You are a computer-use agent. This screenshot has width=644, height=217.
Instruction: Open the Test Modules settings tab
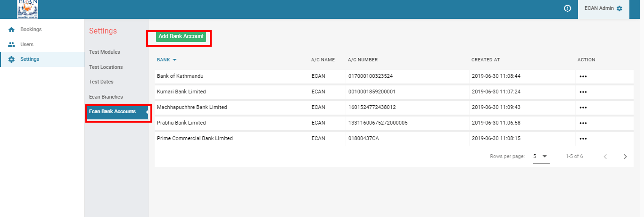[105, 52]
